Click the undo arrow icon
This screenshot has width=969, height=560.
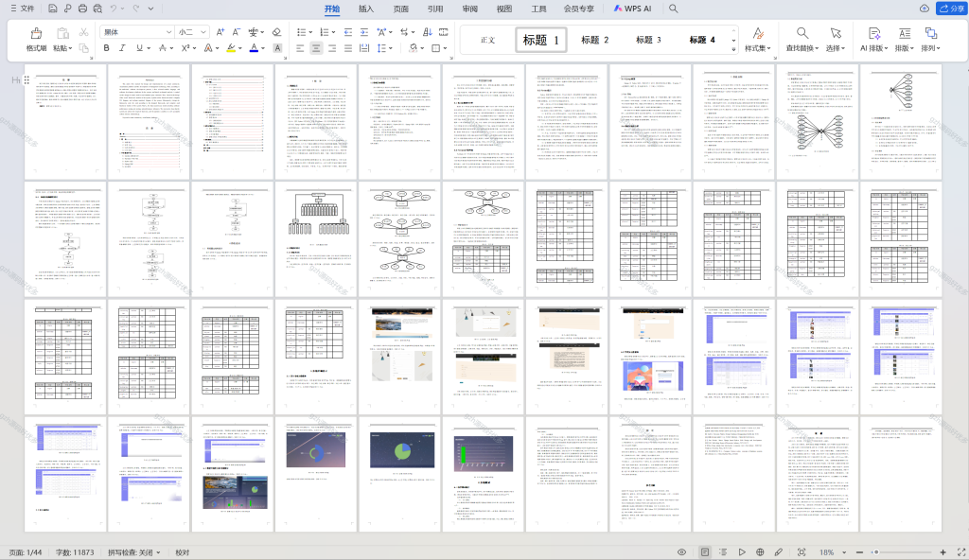114,9
